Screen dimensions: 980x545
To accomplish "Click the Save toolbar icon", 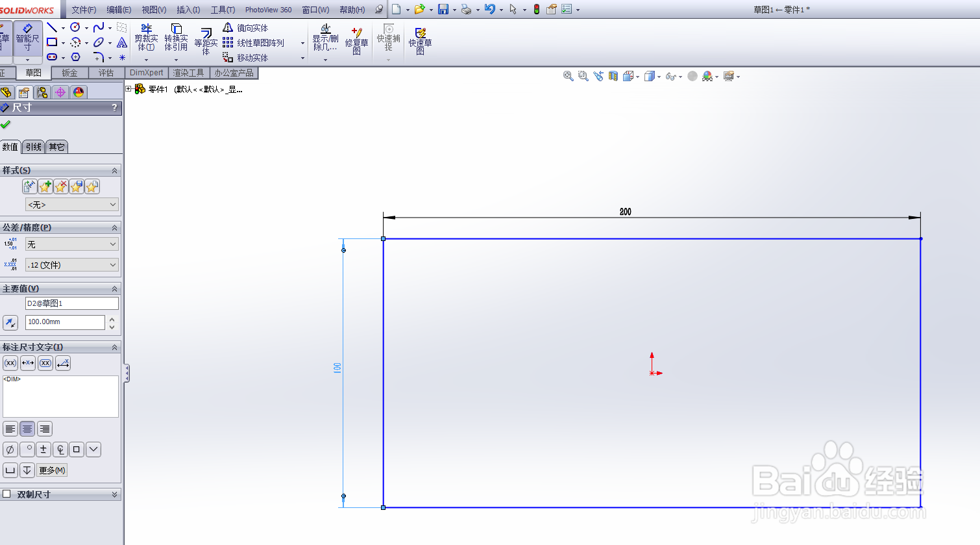I will [x=443, y=9].
